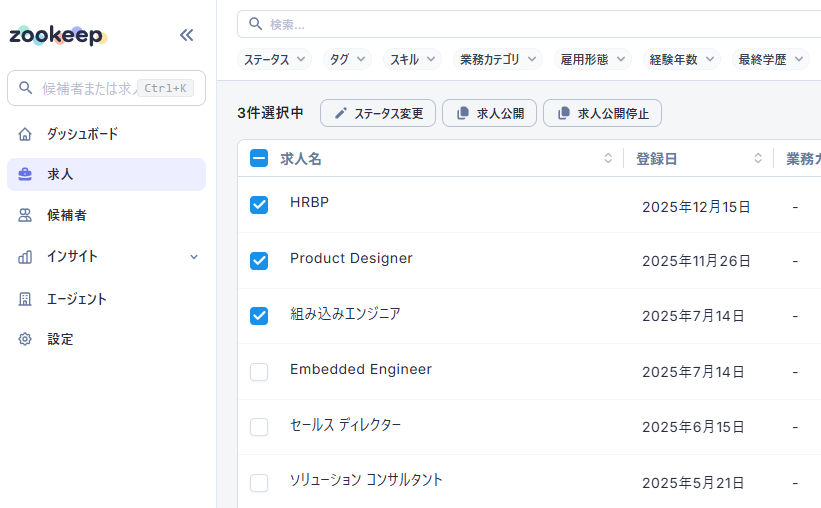Sort by 登録日 column sort icon
Image resolution: width=821 pixels, height=508 pixels.
tap(758, 158)
